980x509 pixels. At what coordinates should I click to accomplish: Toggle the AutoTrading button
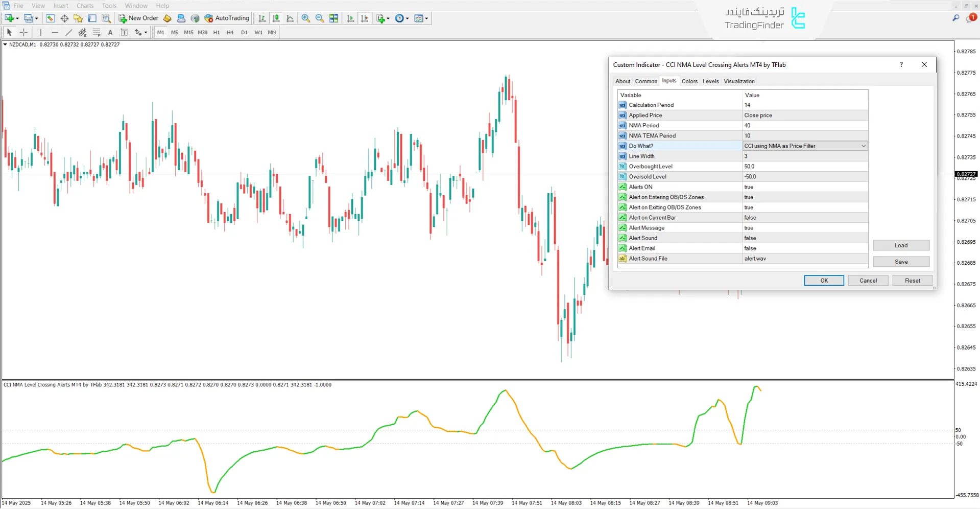[227, 18]
